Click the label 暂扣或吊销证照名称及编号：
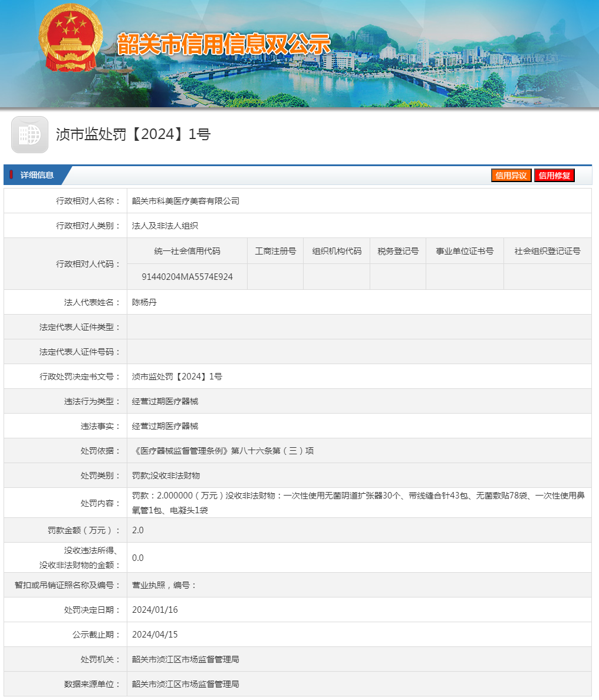Screen dimensions: 599x700 pos(68,585)
